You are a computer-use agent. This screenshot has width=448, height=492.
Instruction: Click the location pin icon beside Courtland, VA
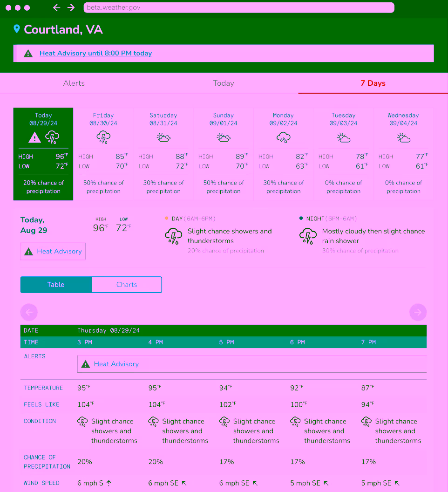(x=17, y=29)
